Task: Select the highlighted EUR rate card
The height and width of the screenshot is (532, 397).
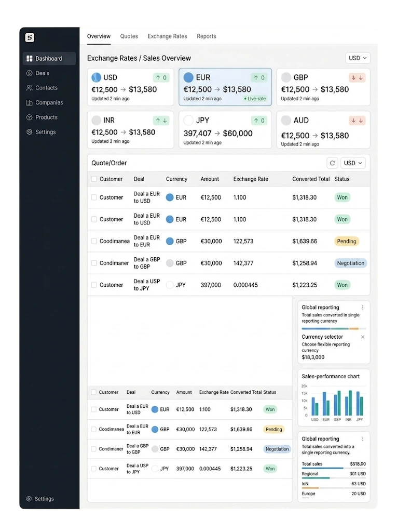Action: [x=225, y=87]
